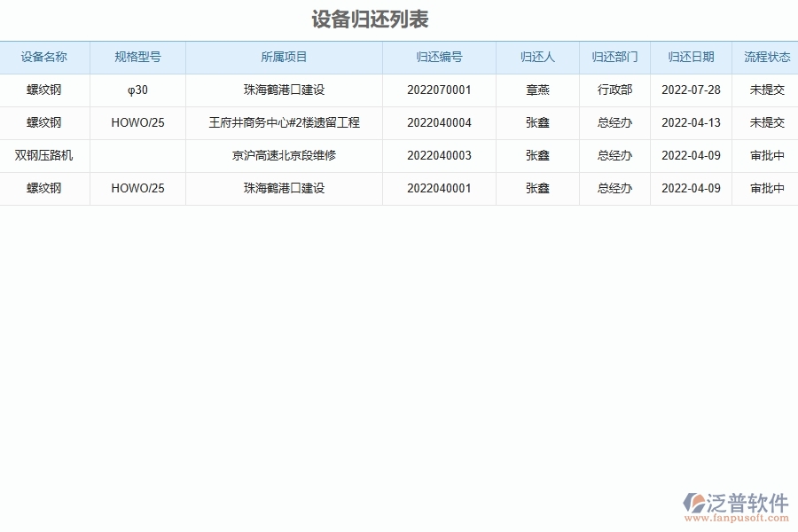Click specification φ30 in the first row
Screen dimensions: 798x532
tap(137, 90)
